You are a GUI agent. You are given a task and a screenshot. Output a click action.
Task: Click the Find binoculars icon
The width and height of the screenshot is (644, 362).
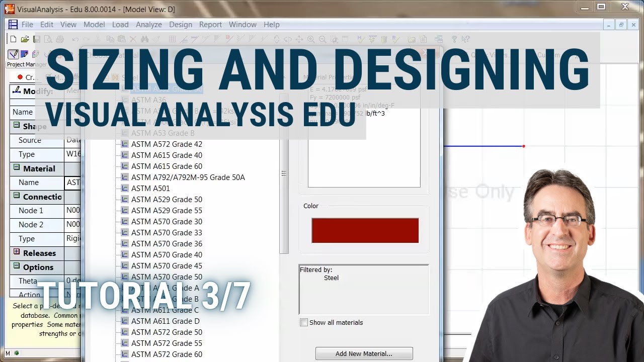[144, 39]
